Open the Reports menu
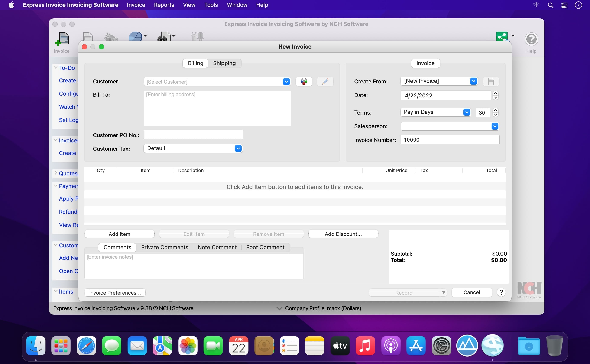The height and width of the screenshot is (364, 590). click(164, 5)
